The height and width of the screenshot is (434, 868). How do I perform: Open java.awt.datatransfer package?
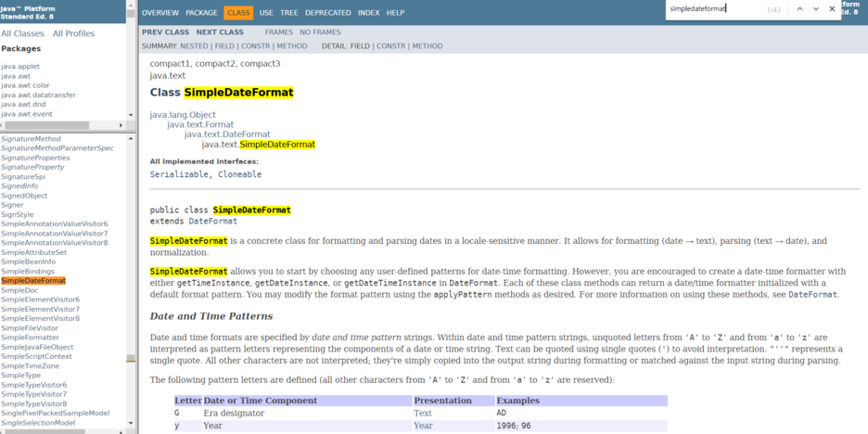pyautogui.click(x=38, y=95)
